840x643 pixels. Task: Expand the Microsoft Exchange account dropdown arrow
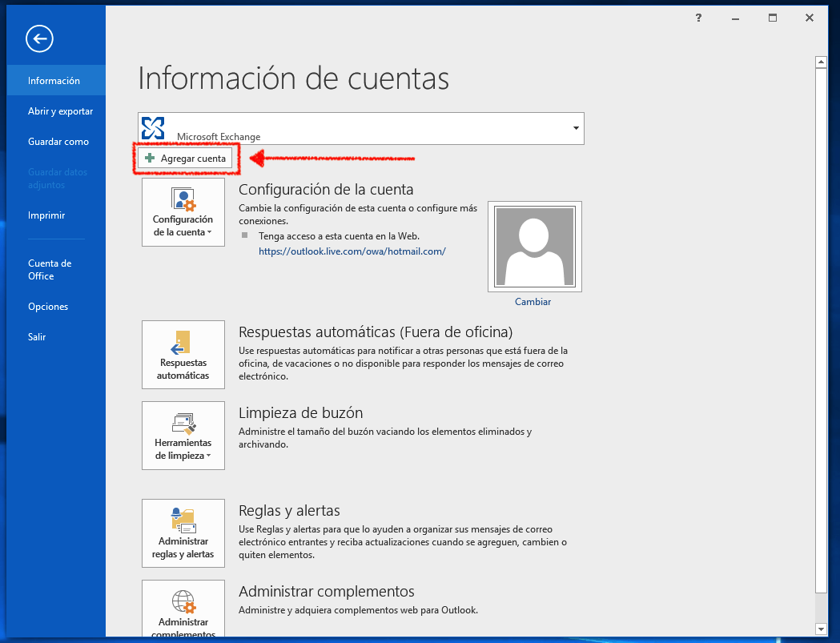pos(576,128)
